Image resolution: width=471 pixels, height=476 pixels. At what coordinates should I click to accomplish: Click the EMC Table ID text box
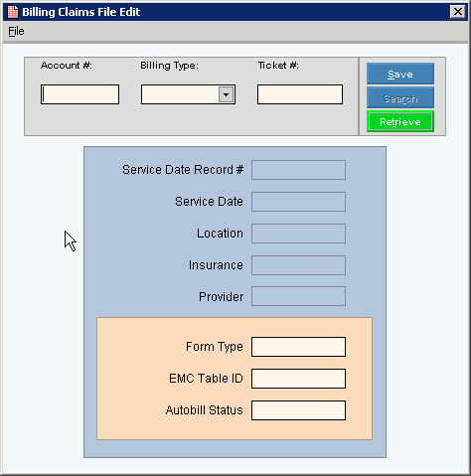click(x=298, y=379)
